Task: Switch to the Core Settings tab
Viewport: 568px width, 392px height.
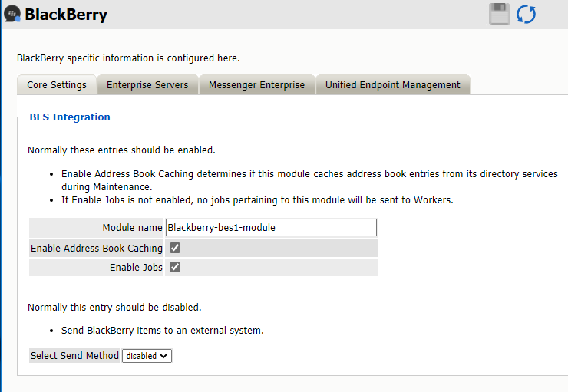Action: tap(57, 85)
